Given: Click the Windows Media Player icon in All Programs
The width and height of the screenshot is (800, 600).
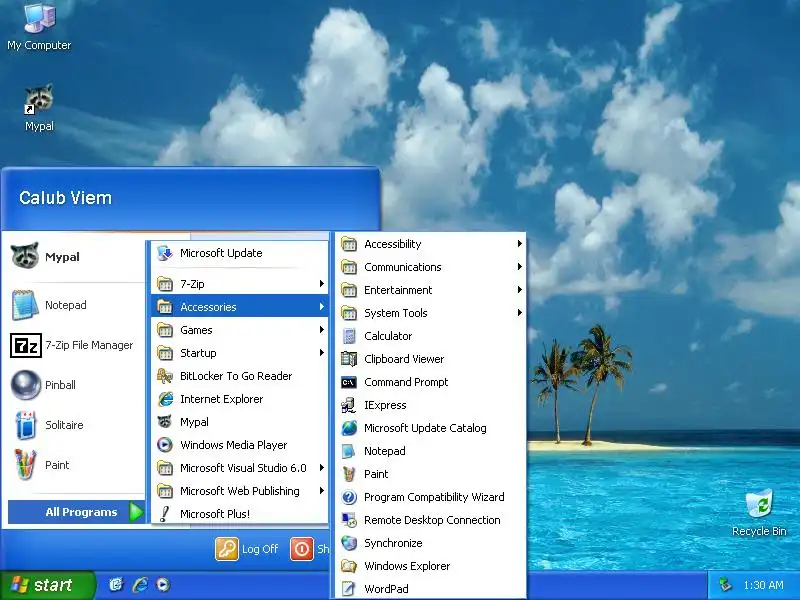Looking at the screenshot, I should point(165,445).
